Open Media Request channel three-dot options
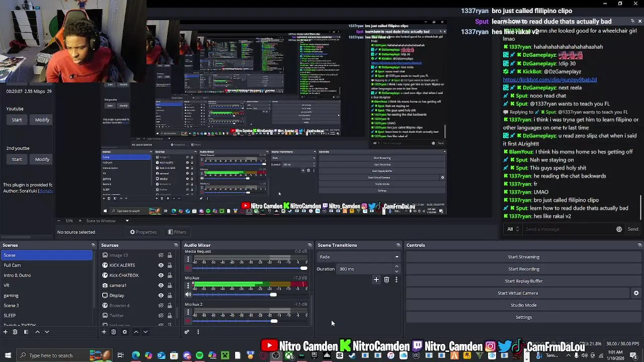The width and height of the screenshot is (644, 362). click(x=188, y=259)
